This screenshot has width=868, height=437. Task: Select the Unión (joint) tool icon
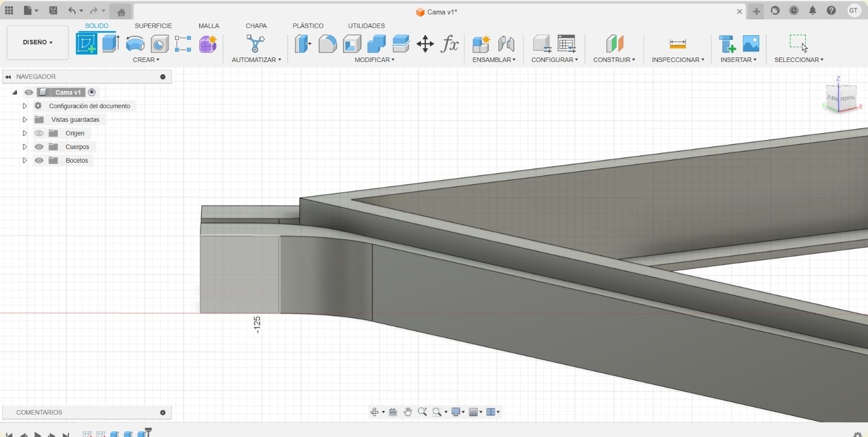pyautogui.click(x=506, y=44)
